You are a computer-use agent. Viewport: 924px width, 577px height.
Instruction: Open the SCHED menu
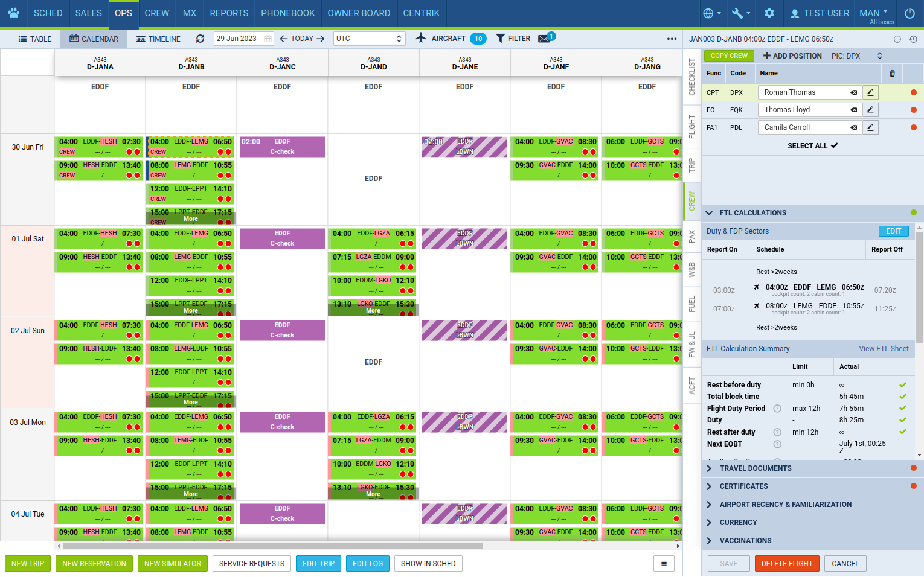[48, 13]
